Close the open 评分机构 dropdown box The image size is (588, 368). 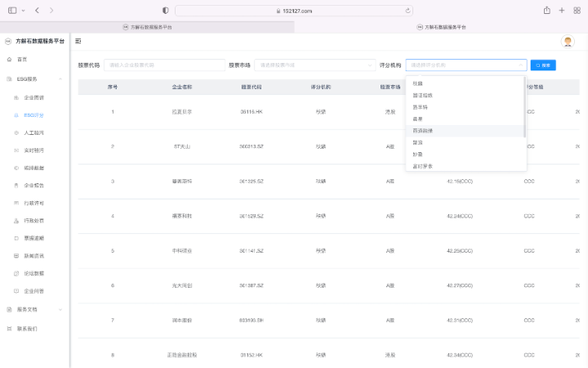pyautogui.click(x=466, y=65)
